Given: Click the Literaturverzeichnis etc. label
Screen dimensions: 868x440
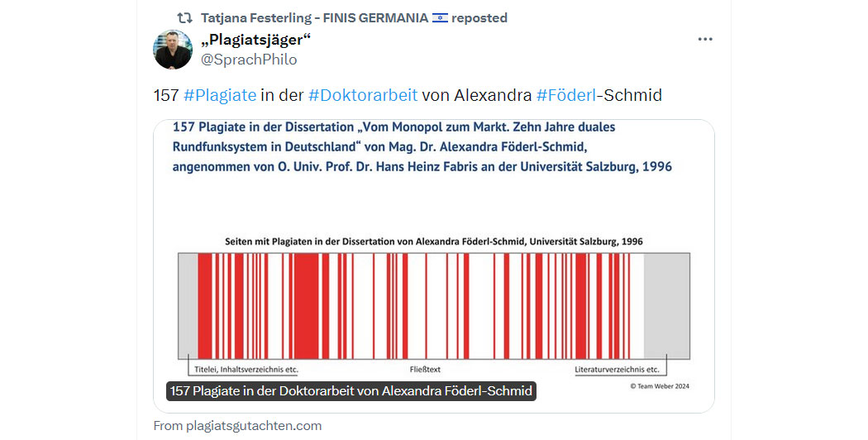Looking at the screenshot, I should coord(617,369).
